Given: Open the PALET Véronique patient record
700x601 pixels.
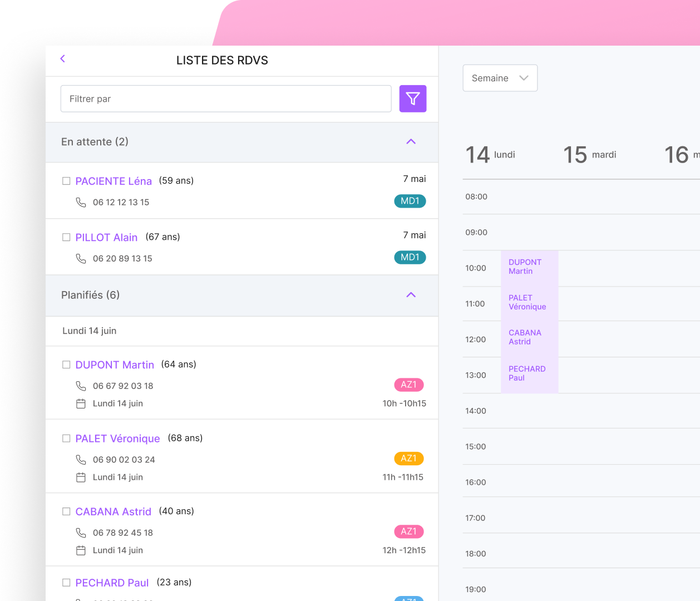Looking at the screenshot, I should point(117,438).
